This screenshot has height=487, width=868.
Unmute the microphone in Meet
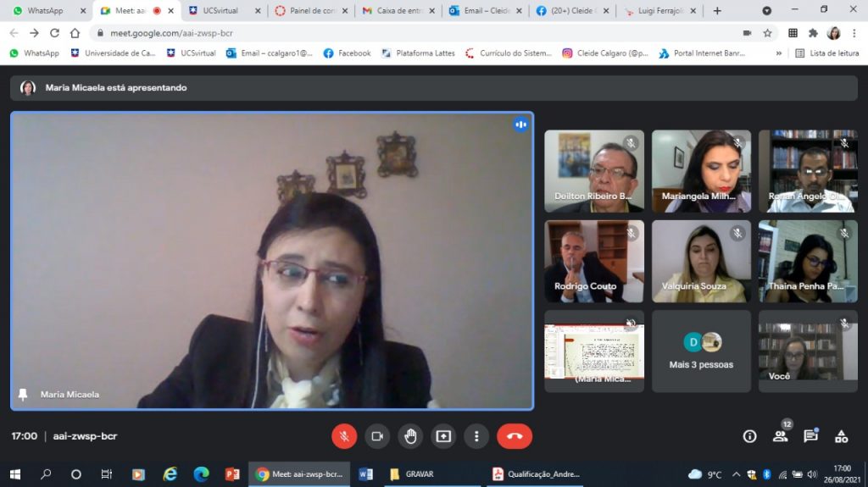pyautogui.click(x=344, y=436)
